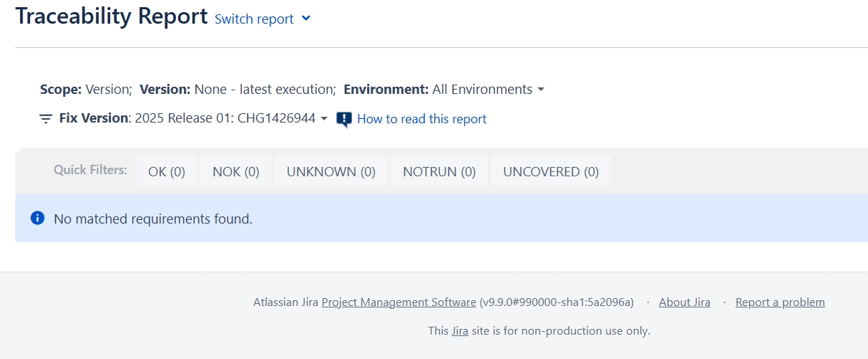Click the blue info icon in message

(38, 218)
